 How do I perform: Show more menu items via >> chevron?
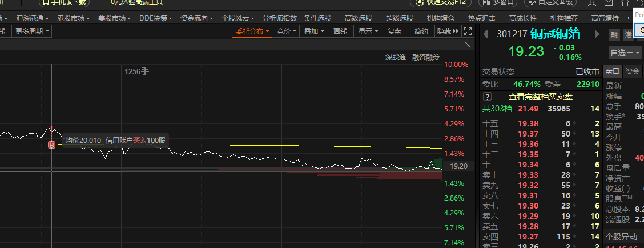pyautogui.click(x=629, y=18)
